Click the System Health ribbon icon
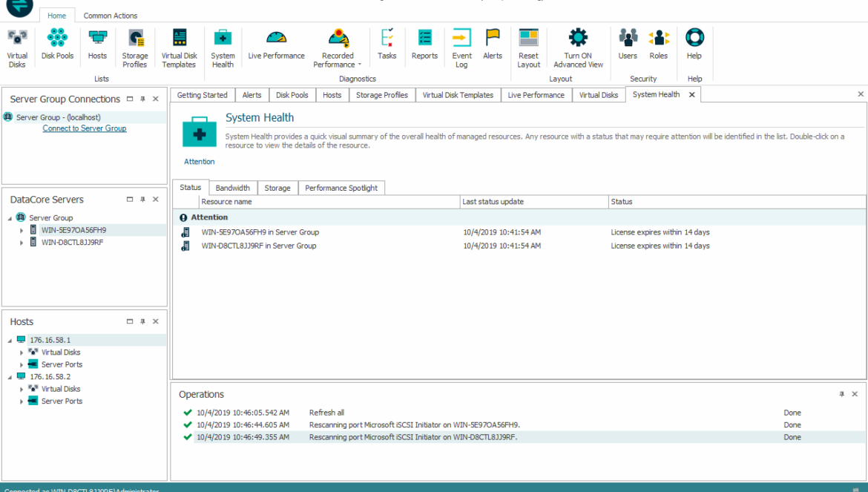Viewport: 868px width, 492px height. point(223,48)
